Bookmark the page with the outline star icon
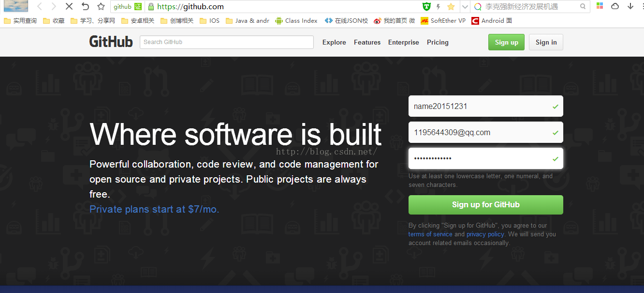Viewport: 644px width, 293px height. tap(101, 6)
